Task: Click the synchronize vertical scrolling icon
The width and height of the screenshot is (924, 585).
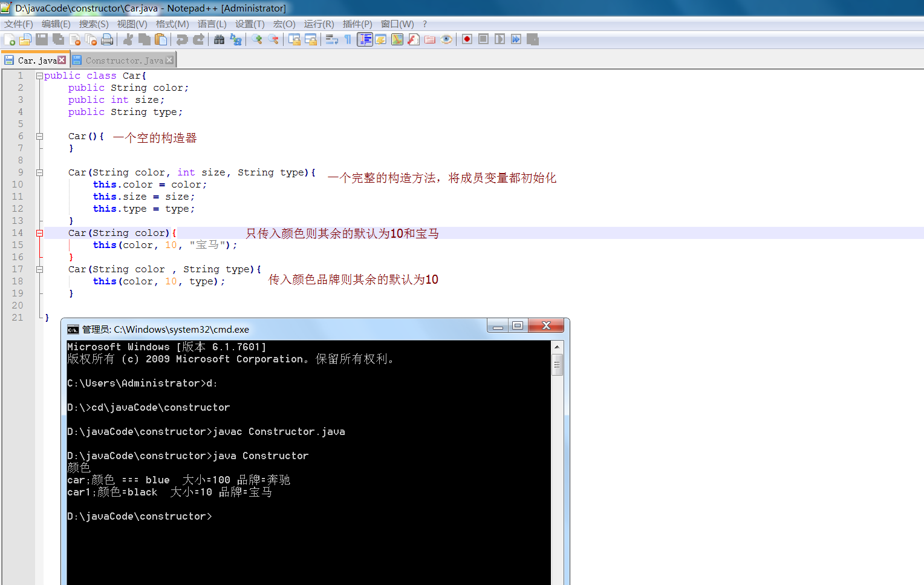Action: [294, 39]
